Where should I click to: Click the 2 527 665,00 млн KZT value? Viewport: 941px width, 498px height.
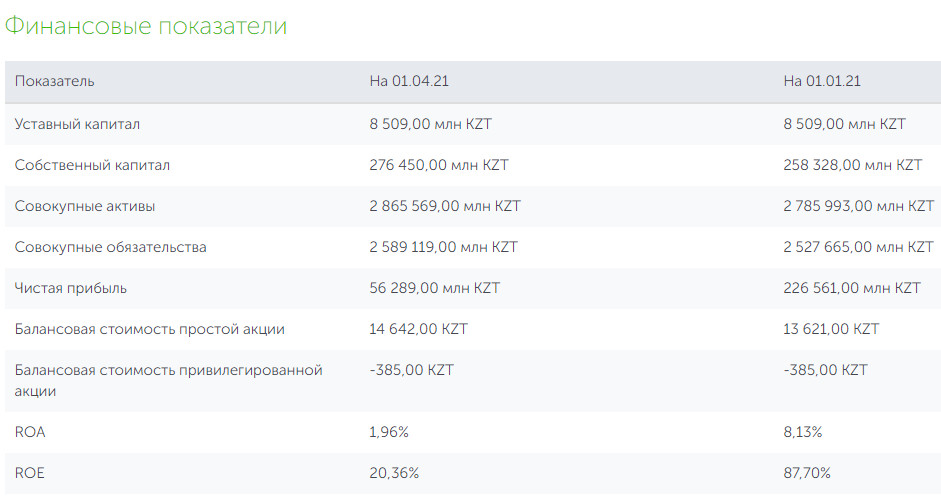coord(858,247)
